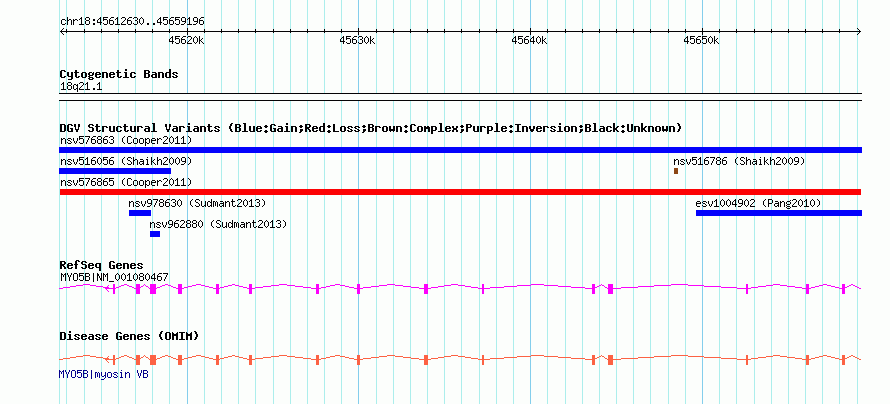The image size is (890, 404).
Task: Select the Cytogenetic Bands track title
Action: tap(119, 74)
